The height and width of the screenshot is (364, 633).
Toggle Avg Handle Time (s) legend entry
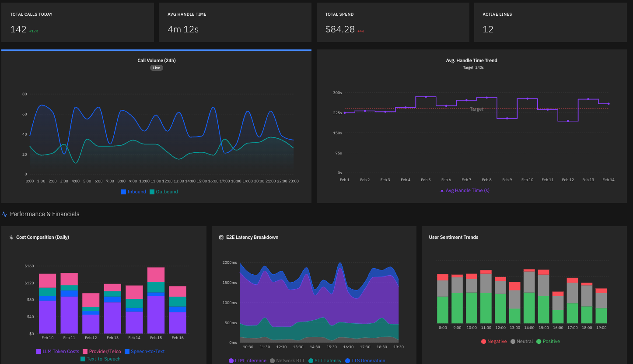464,190
